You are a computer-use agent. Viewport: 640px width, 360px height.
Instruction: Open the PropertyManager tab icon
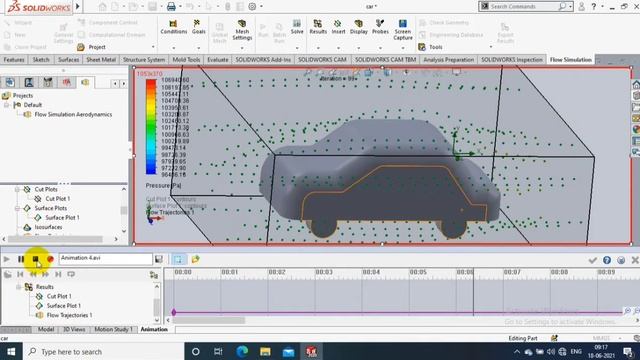(29, 82)
